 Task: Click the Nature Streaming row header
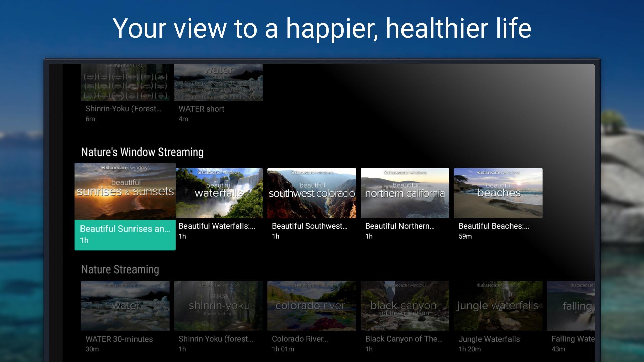120,269
